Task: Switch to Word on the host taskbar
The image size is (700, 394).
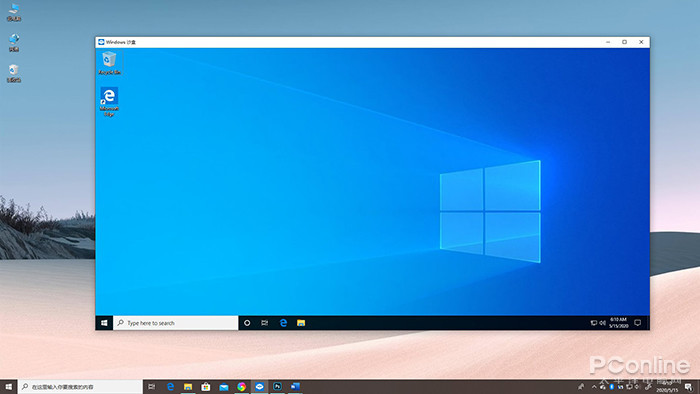Action: pos(295,386)
